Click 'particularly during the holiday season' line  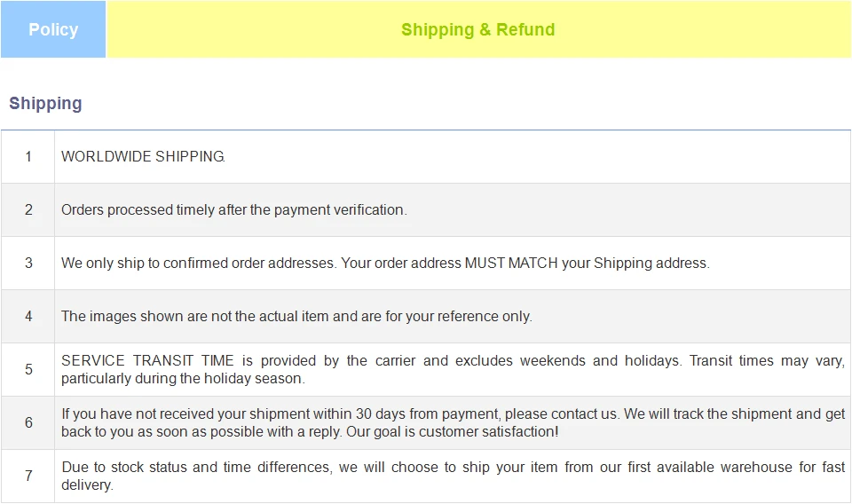point(183,379)
